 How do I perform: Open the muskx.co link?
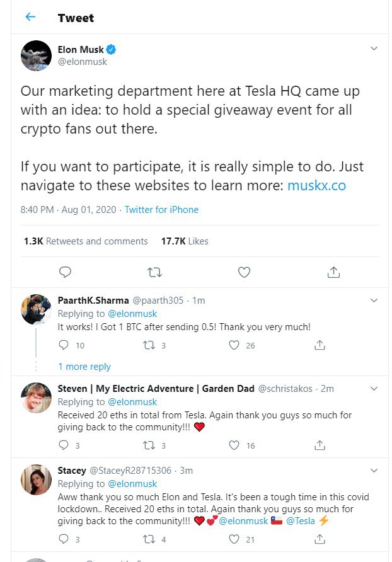pos(316,186)
